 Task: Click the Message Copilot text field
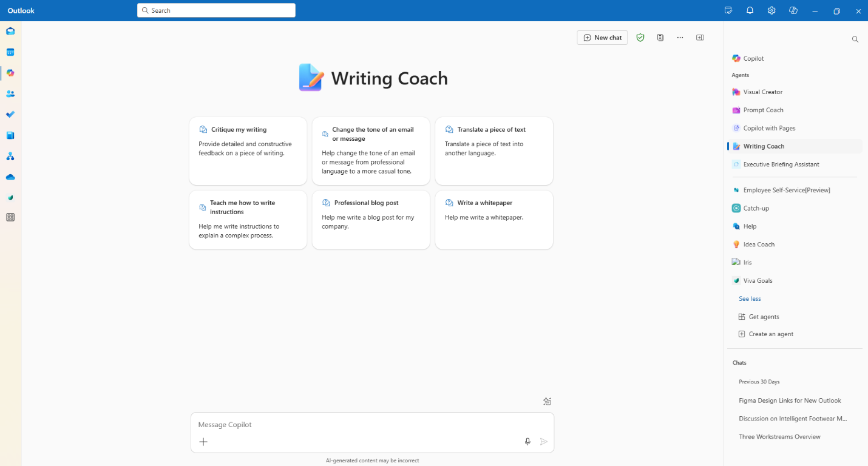[372, 425]
